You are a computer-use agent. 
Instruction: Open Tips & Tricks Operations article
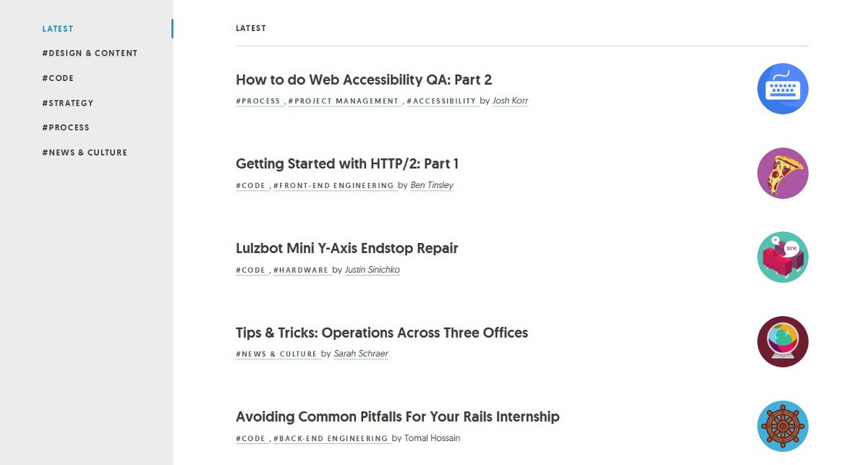click(382, 333)
